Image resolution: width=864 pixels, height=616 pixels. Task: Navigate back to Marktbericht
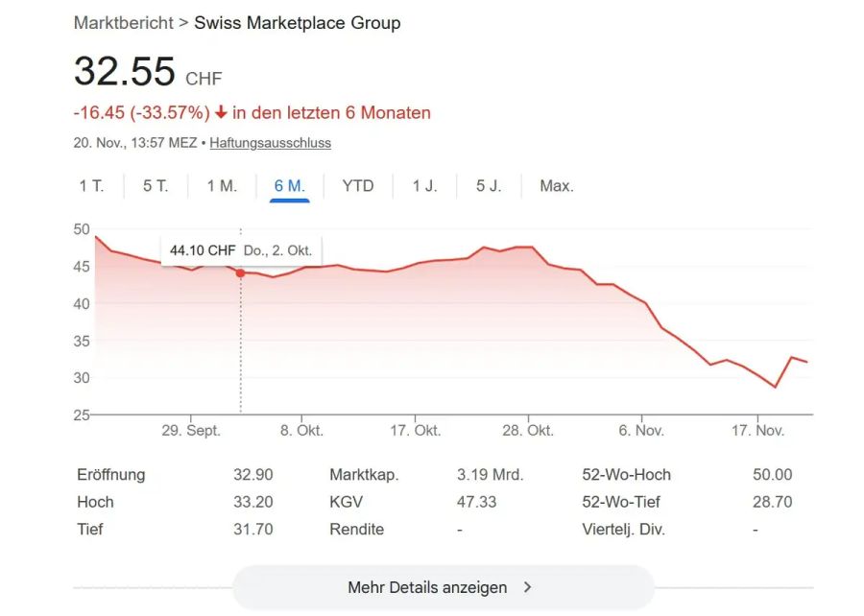(124, 23)
